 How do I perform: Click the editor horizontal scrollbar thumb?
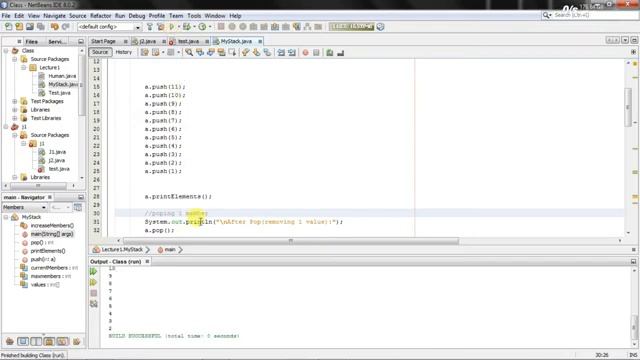point(291,241)
